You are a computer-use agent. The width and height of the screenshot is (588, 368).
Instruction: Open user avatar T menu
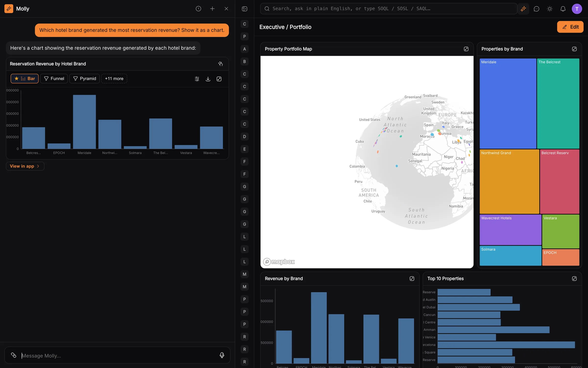pos(577,9)
